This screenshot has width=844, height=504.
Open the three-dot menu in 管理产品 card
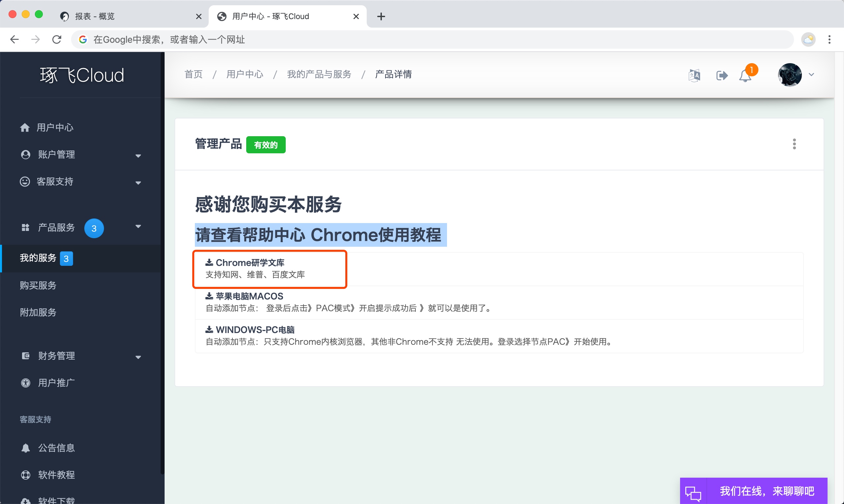click(794, 144)
